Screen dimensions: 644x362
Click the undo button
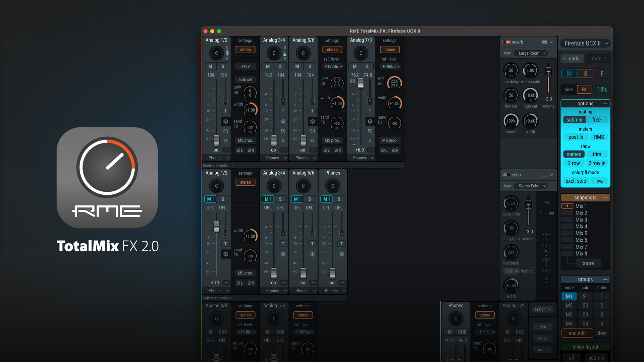572,58
